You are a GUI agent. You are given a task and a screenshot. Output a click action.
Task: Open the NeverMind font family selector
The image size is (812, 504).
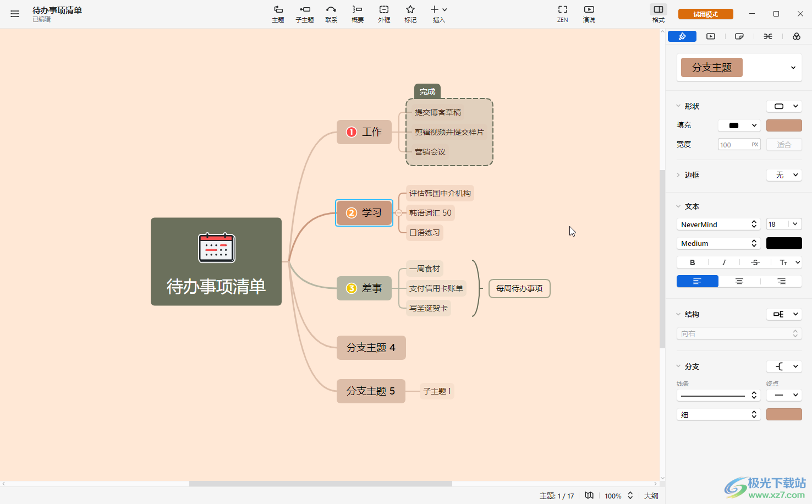point(718,224)
